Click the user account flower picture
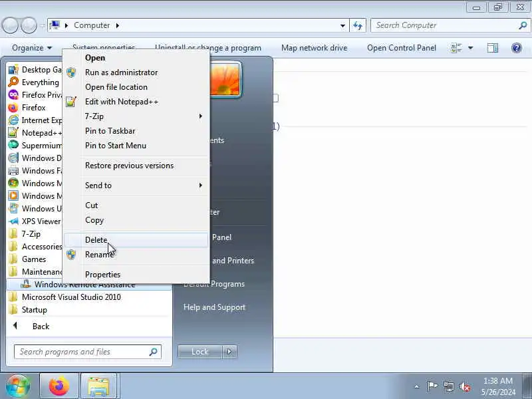 (225, 79)
